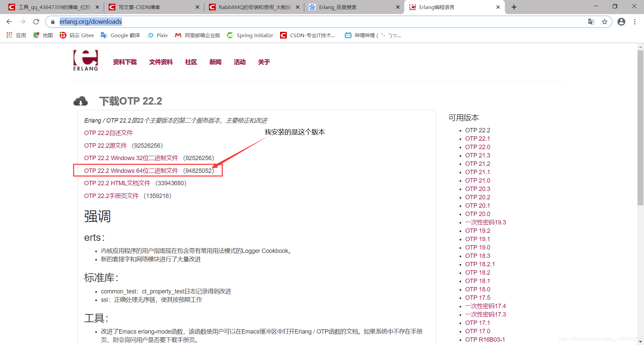Select version OTP 17.0 in sidebar
This screenshot has height=345, width=644.
[x=478, y=331]
